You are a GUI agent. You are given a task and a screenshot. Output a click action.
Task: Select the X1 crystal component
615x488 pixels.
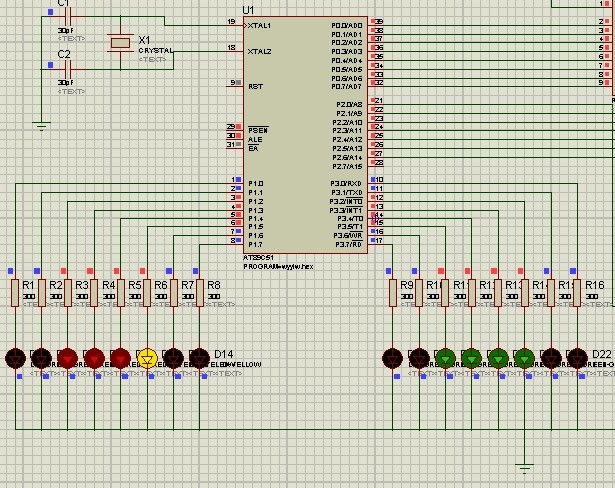[x=120, y=42]
